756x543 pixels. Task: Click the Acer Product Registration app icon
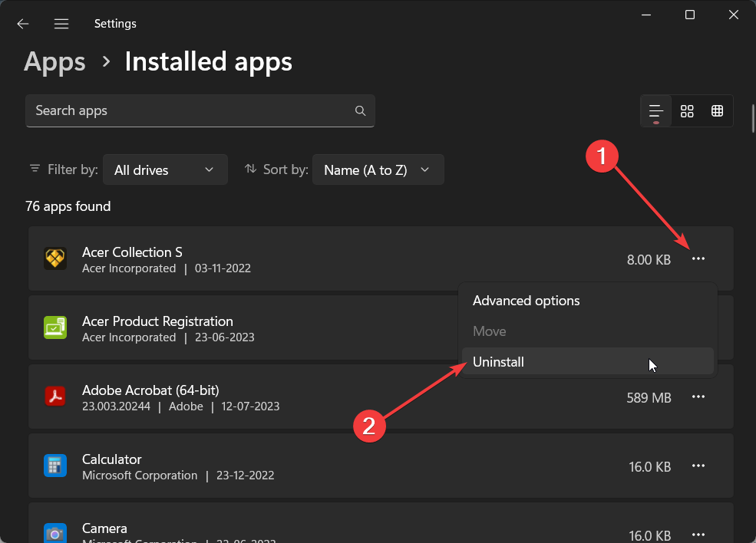(55, 327)
